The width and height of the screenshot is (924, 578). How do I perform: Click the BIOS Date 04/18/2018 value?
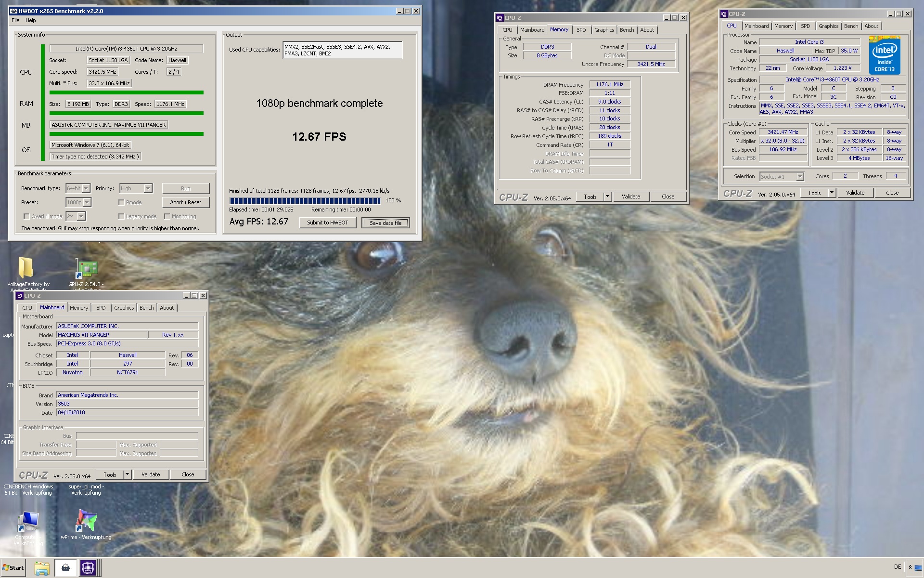pos(127,413)
